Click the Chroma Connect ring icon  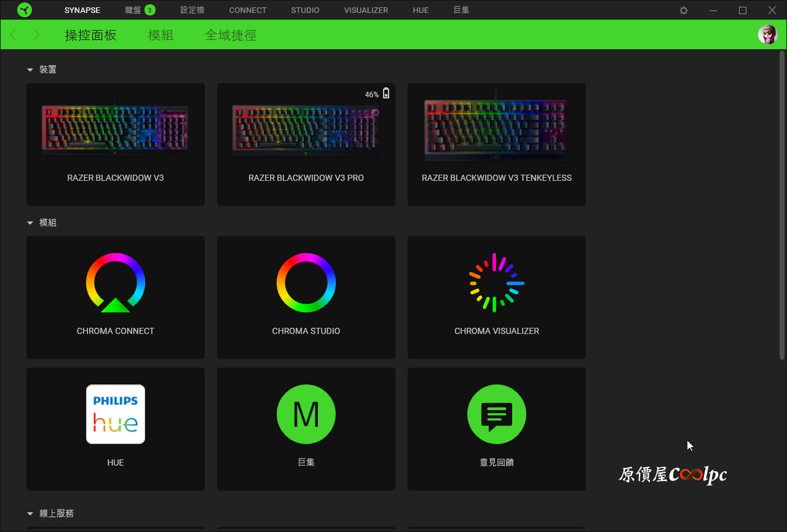[x=116, y=283]
